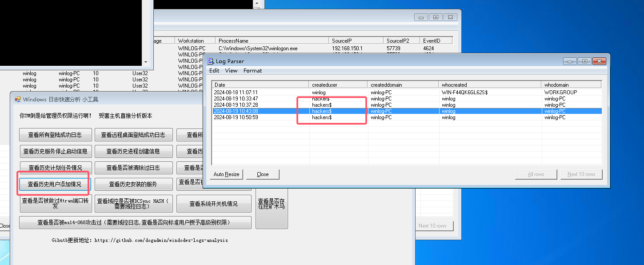Image resolution: width=644 pixels, height=265 pixels.
Task: Click the Auto Resize button
Action: (227, 174)
